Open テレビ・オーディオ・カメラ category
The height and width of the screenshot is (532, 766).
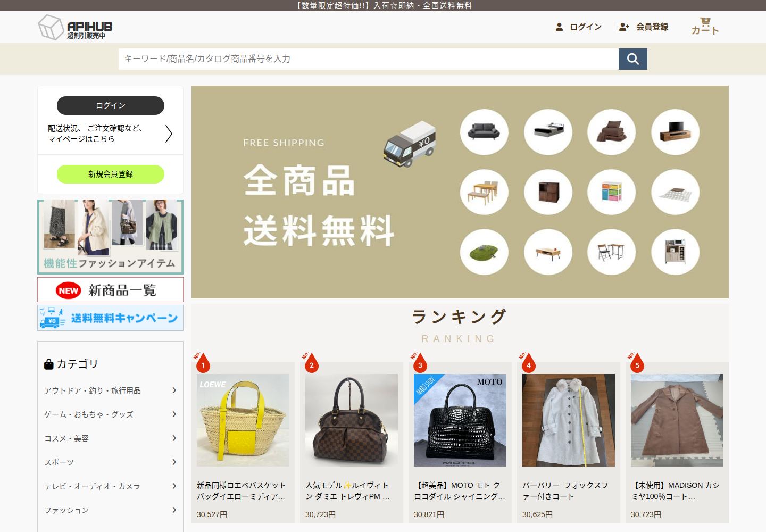93,486
